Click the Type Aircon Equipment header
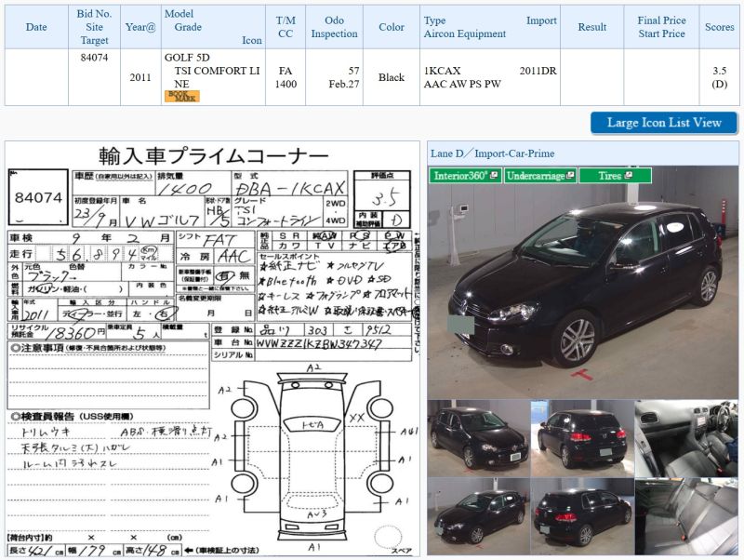This screenshot has height=560, width=744. [x=490, y=27]
